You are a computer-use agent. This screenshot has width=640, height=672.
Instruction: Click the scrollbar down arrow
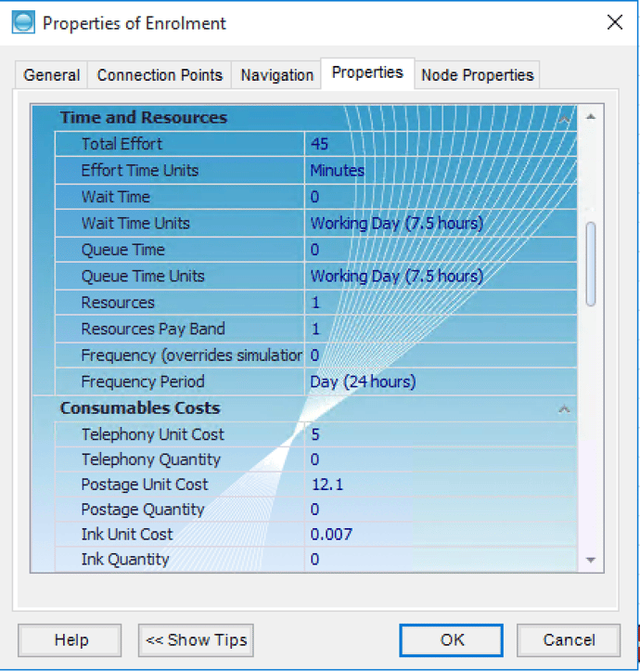(x=591, y=560)
